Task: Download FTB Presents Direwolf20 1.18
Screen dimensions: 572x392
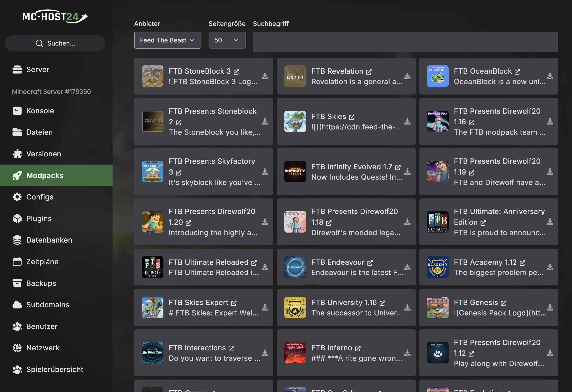Action: (407, 222)
